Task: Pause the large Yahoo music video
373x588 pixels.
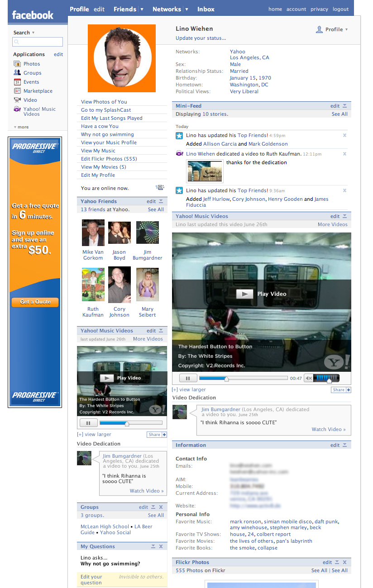Action: coord(188,378)
